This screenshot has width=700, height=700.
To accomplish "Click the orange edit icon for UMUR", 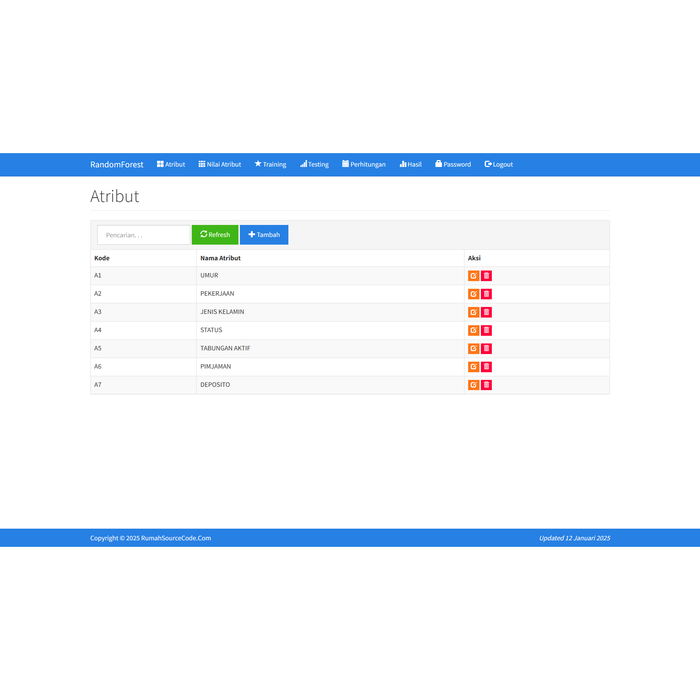I will [x=473, y=276].
